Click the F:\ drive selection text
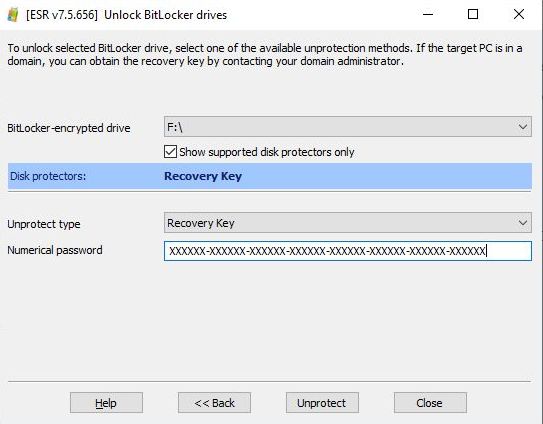Viewport: 543px width, 424px height. pos(175,127)
